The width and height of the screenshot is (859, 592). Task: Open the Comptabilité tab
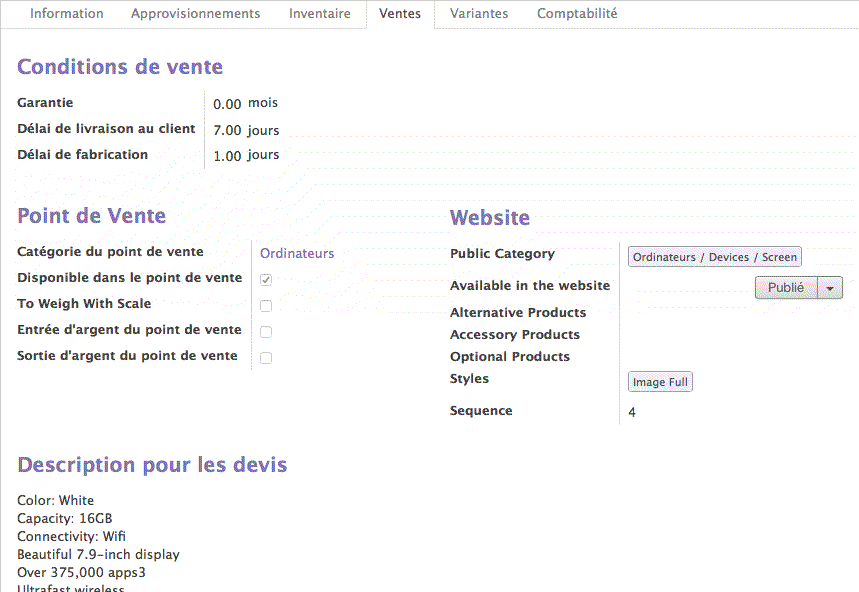coord(577,14)
